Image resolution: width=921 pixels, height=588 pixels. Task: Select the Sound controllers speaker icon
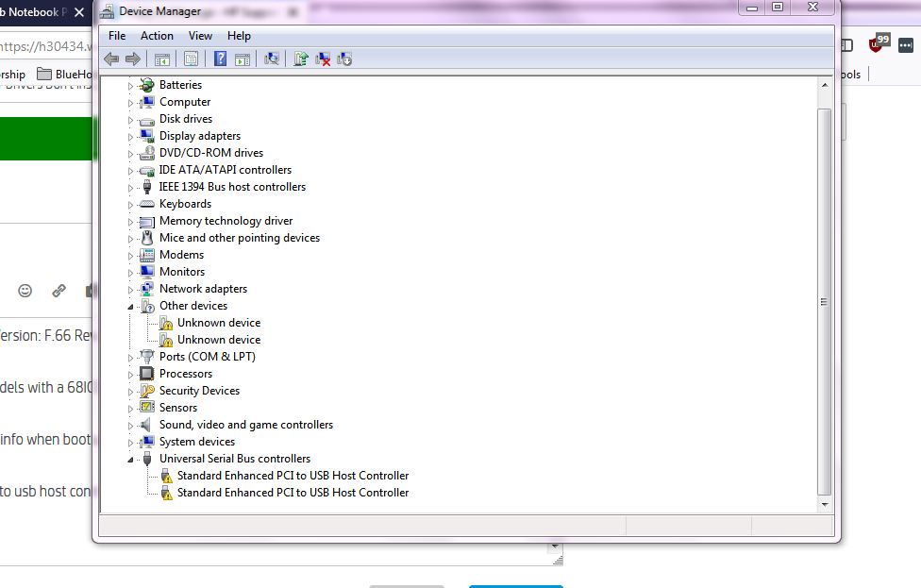[145, 425]
